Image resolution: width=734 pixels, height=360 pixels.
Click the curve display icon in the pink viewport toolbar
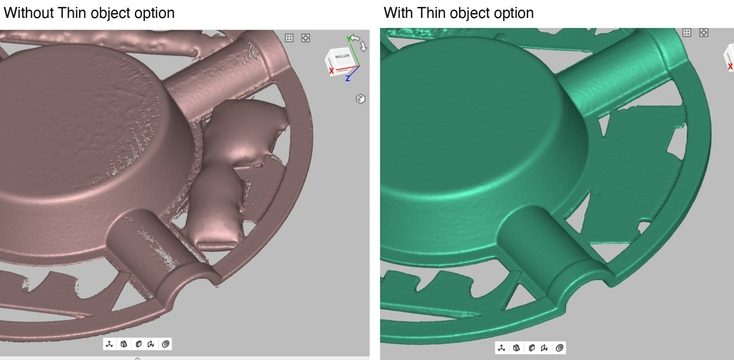tap(151, 344)
